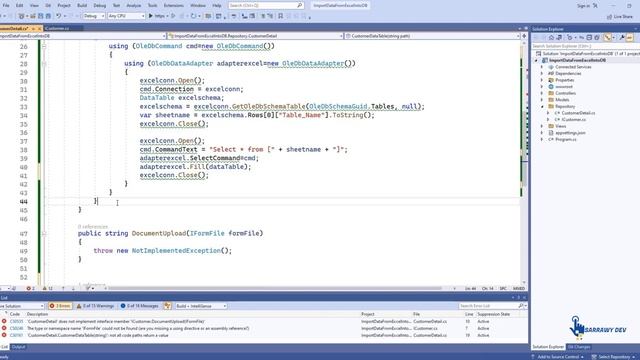Click the Live Share button
Screen dimensions: 640x360
(620, 16)
